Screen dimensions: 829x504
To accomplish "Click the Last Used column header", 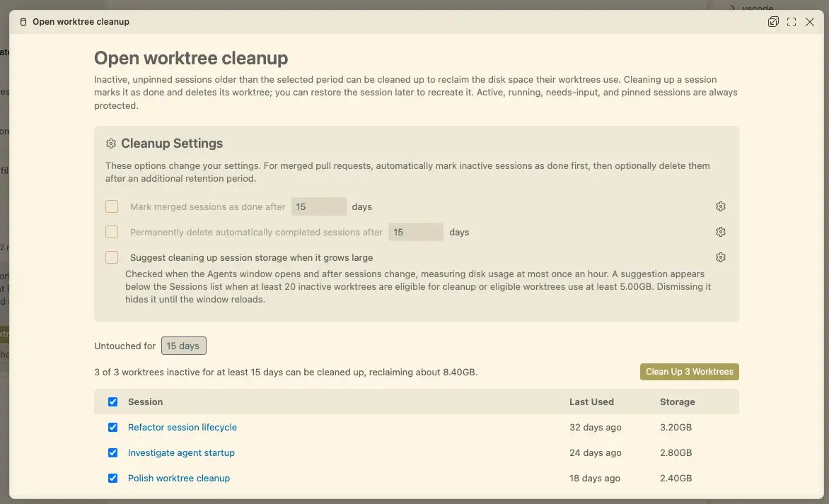I will point(591,402).
